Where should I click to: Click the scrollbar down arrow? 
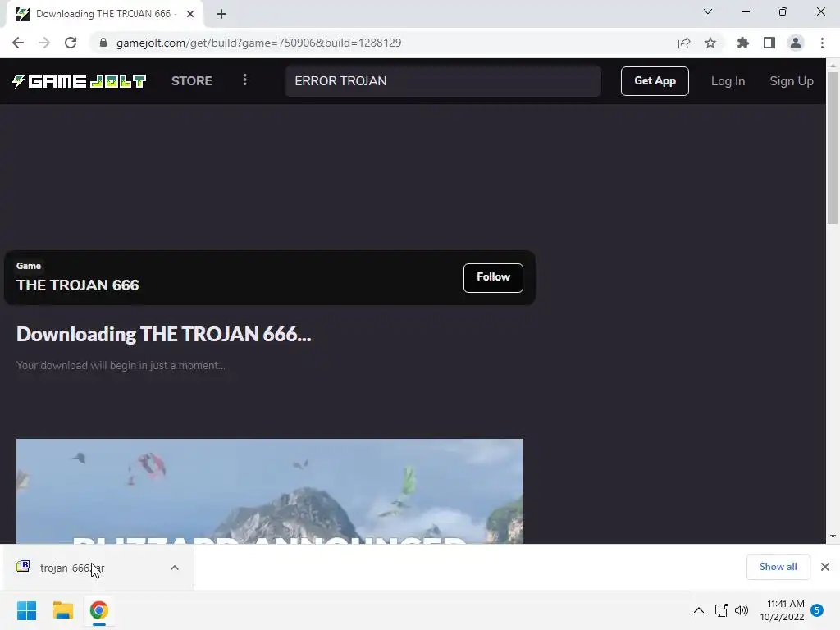tap(833, 536)
